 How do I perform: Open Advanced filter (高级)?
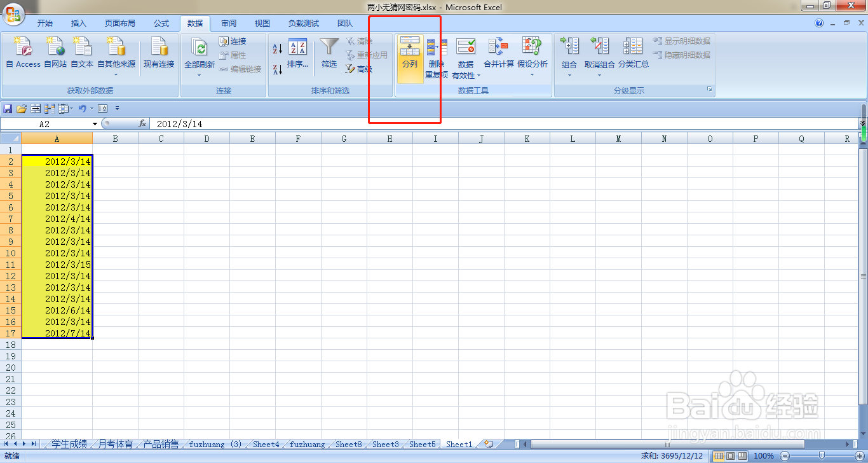359,69
